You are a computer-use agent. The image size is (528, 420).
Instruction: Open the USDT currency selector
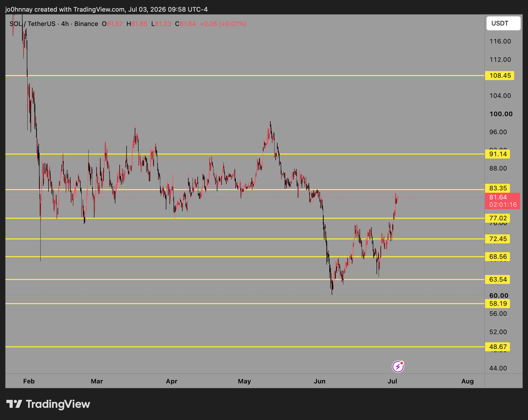[503, 23]
